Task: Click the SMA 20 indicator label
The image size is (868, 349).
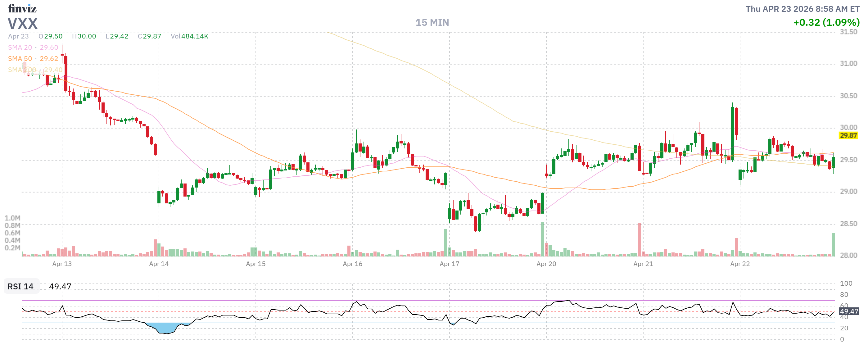Action: point(20,48)
